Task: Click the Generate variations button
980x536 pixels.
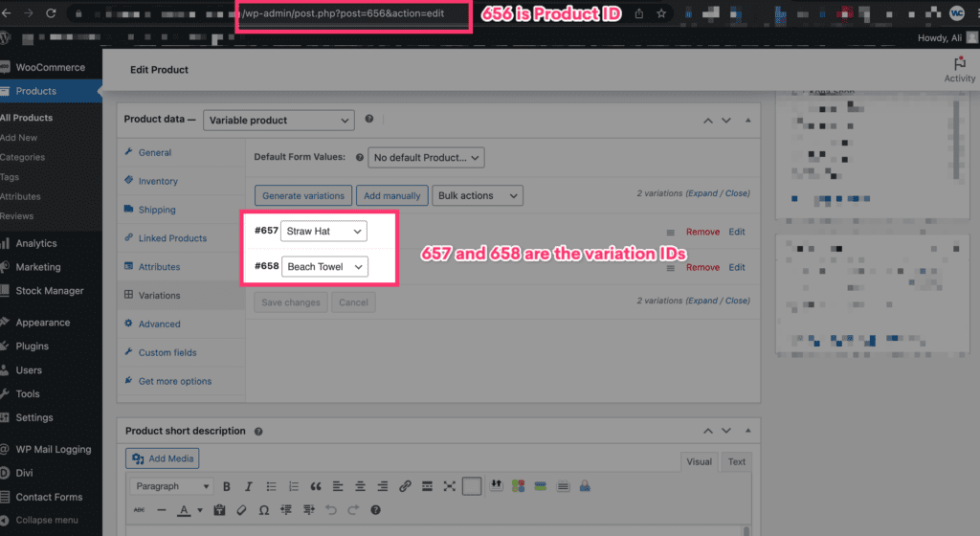Action: click(x=303, y=195)
